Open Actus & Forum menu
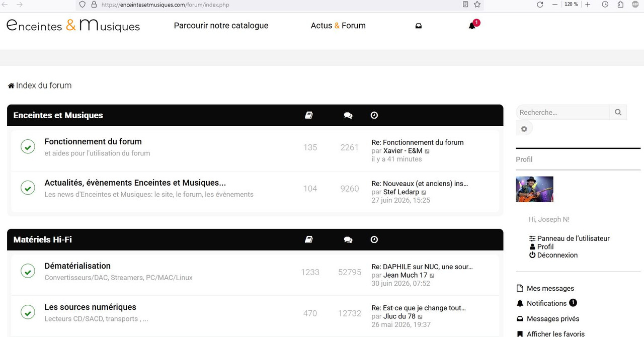Image resolution: width=644 pixels, height=337 pixels. pyautogui.click(x=338, y=26)
